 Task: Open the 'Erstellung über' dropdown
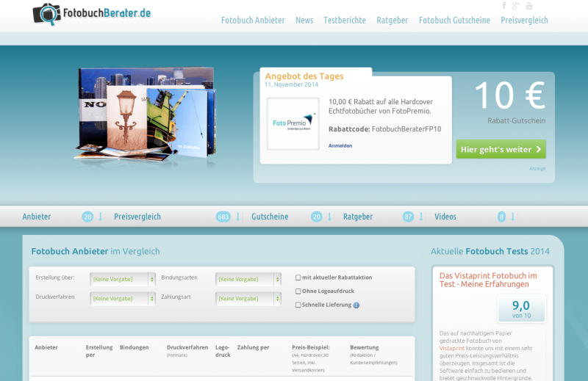point(123,279)
